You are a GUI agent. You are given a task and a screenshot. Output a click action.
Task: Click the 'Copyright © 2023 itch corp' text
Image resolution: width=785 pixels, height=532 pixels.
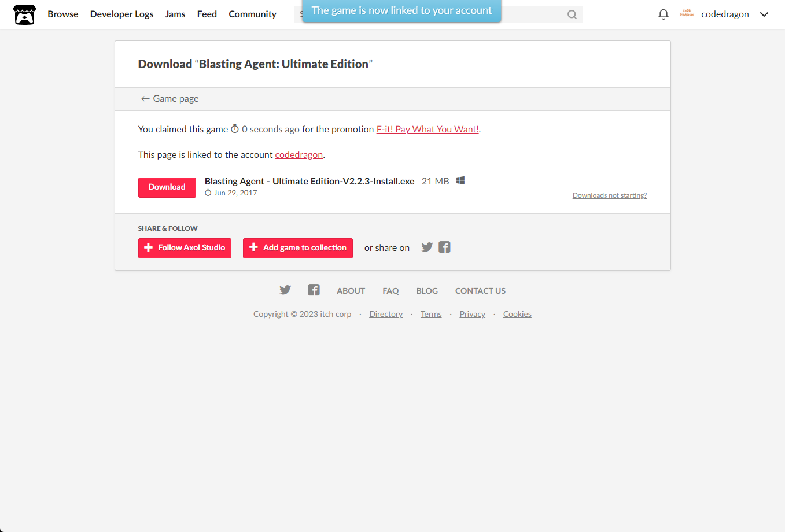303,314
